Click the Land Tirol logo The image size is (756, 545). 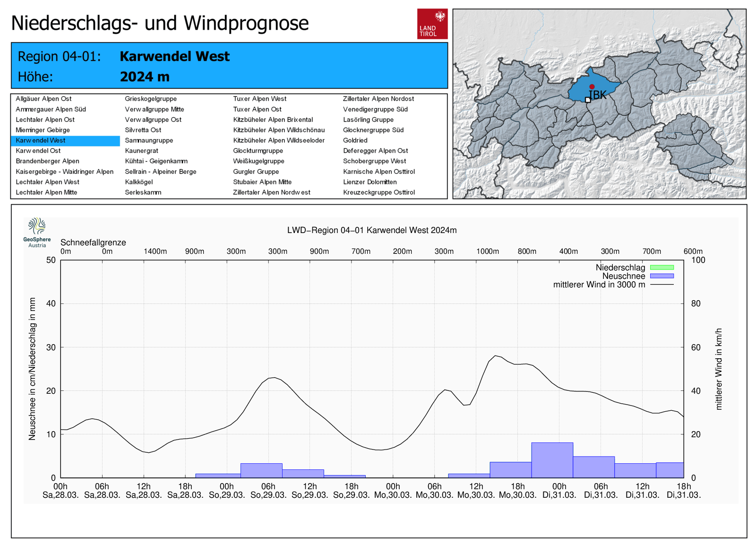coord(432,24)
